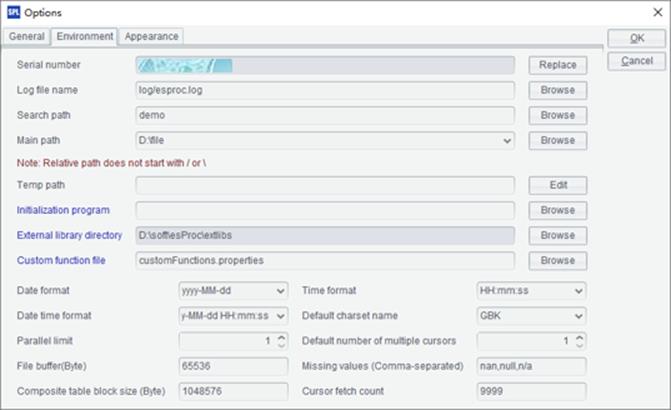671x410 pixels.
Task: Browse for the Custom function file
Action: 558,261
